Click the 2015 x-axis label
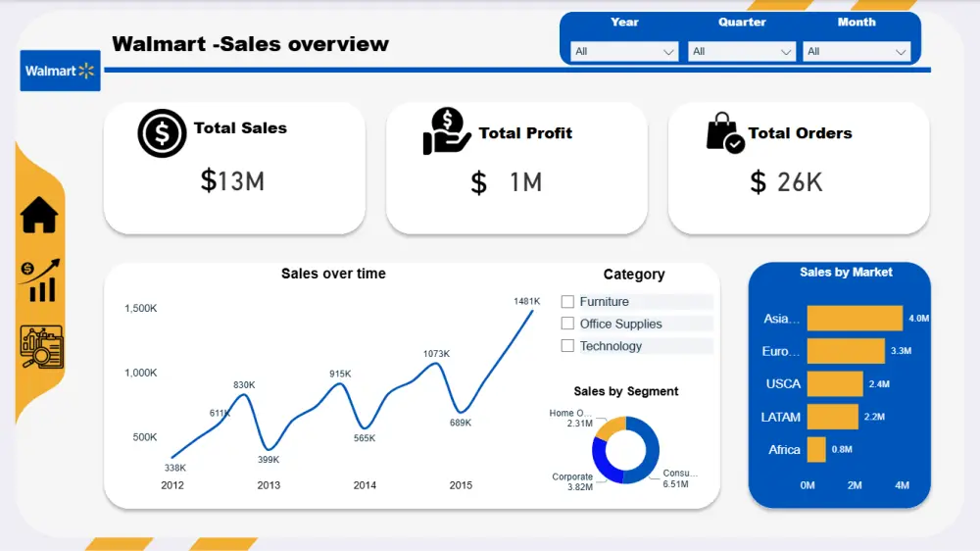Screen dimensions: 980x551 [x=461, y=485]
